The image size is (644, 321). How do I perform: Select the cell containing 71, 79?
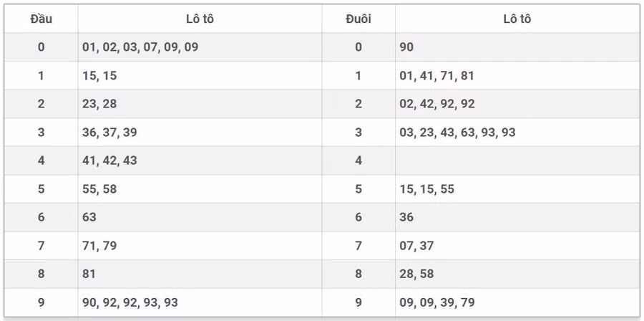tap(99, 246)
